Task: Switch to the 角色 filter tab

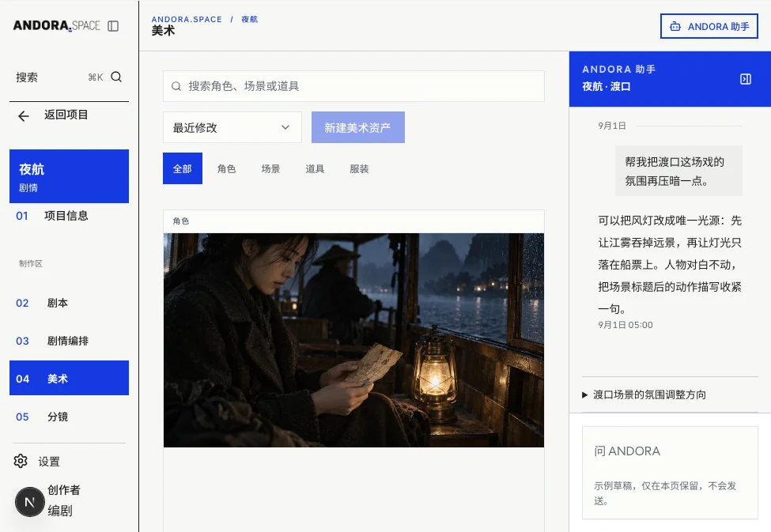Action: point(227,168)
